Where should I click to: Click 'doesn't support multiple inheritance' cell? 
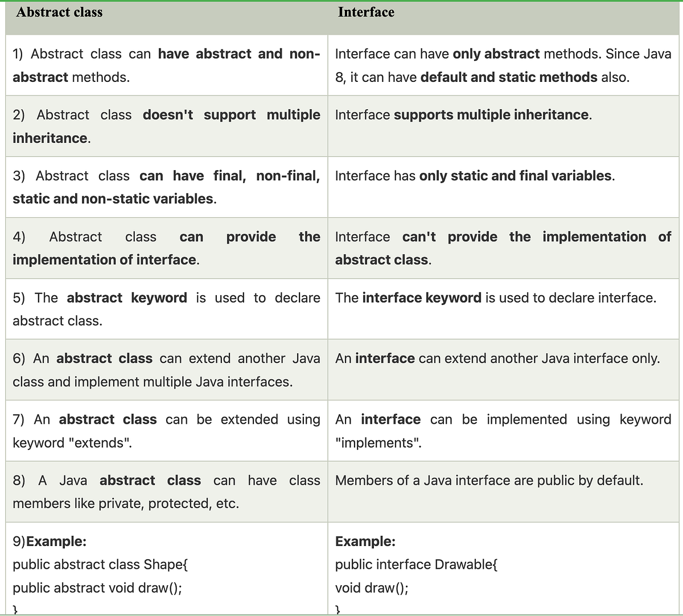click(167, 126)
